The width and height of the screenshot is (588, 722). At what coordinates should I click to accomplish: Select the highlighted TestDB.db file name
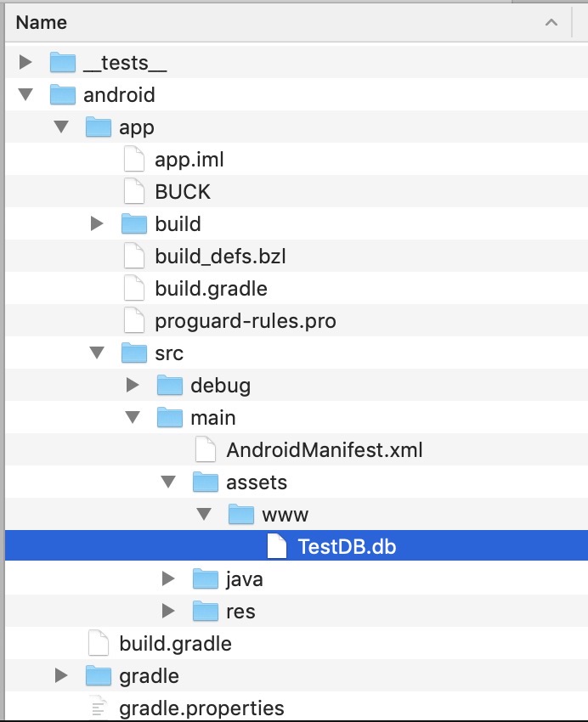click(x=348, y=546)
